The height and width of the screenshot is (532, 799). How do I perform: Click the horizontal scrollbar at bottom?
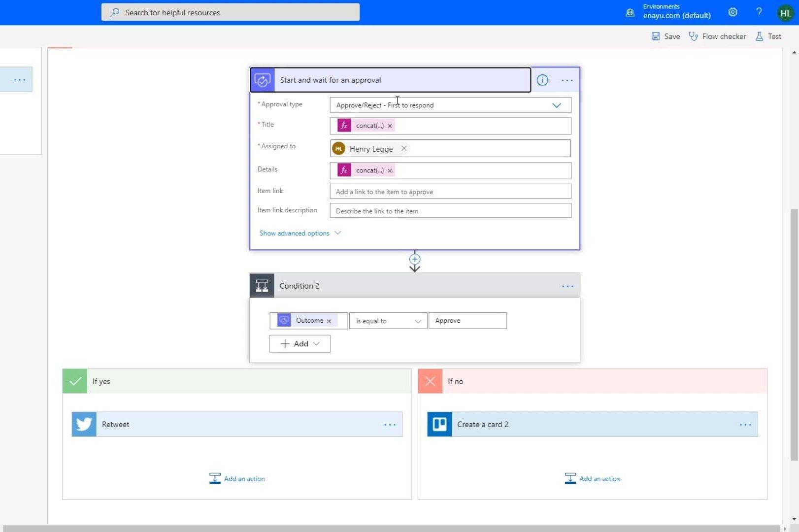pyautogui.click(x=391, y=528)
